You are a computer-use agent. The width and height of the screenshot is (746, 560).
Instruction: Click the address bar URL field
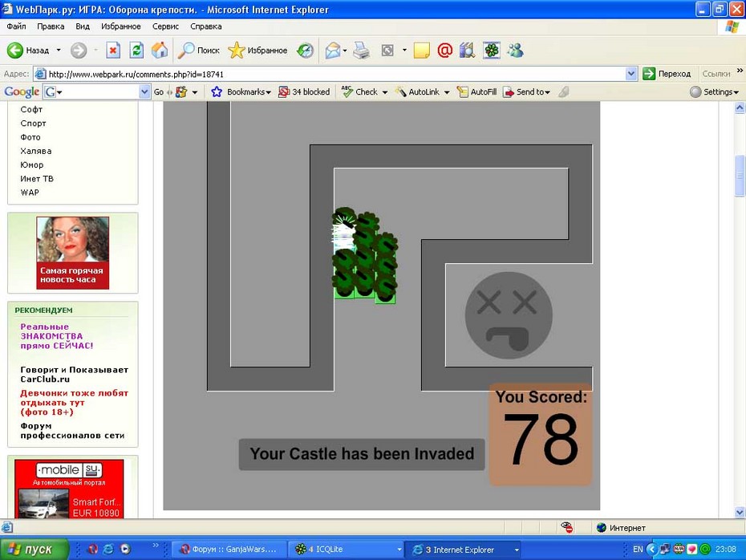335,74
